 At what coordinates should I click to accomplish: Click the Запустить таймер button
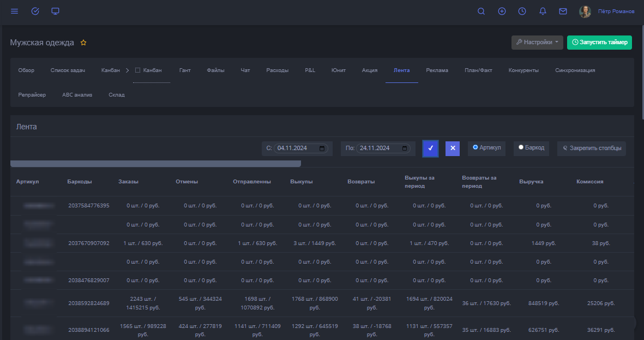tap(599, 43)
